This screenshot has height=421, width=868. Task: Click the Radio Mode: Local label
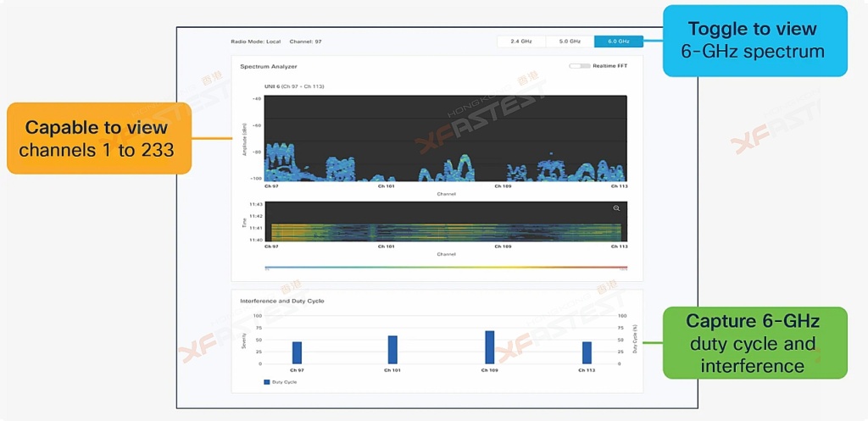[x=255, y=42]
